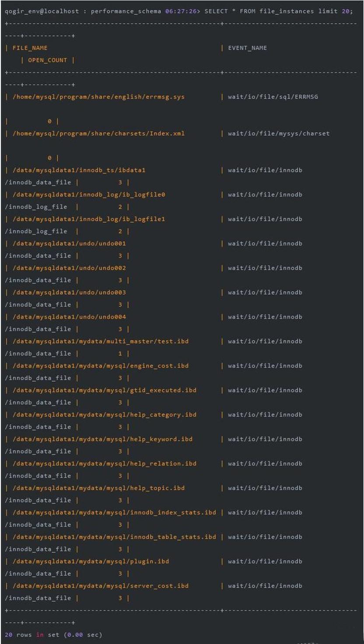
Task: Click the help_keyword.ibd file path
Action: point(102,439)
